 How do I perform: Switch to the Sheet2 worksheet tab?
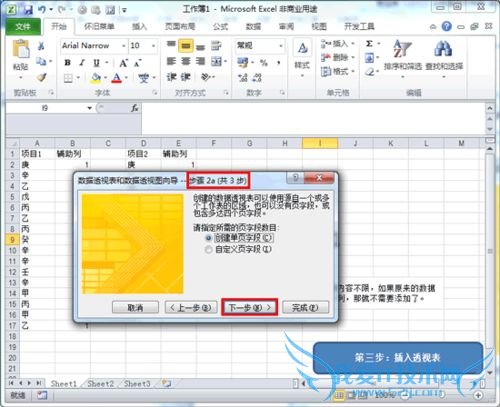coord(100,384)
